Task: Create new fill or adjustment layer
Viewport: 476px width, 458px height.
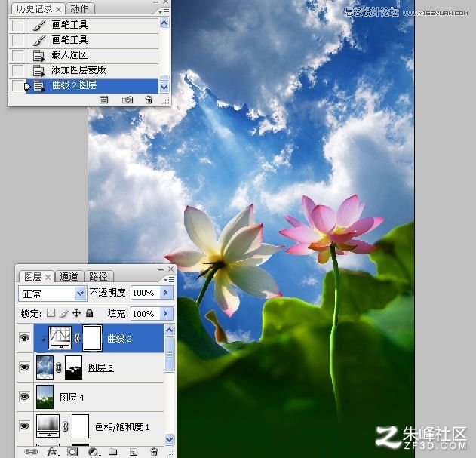Action: [94, 452]
